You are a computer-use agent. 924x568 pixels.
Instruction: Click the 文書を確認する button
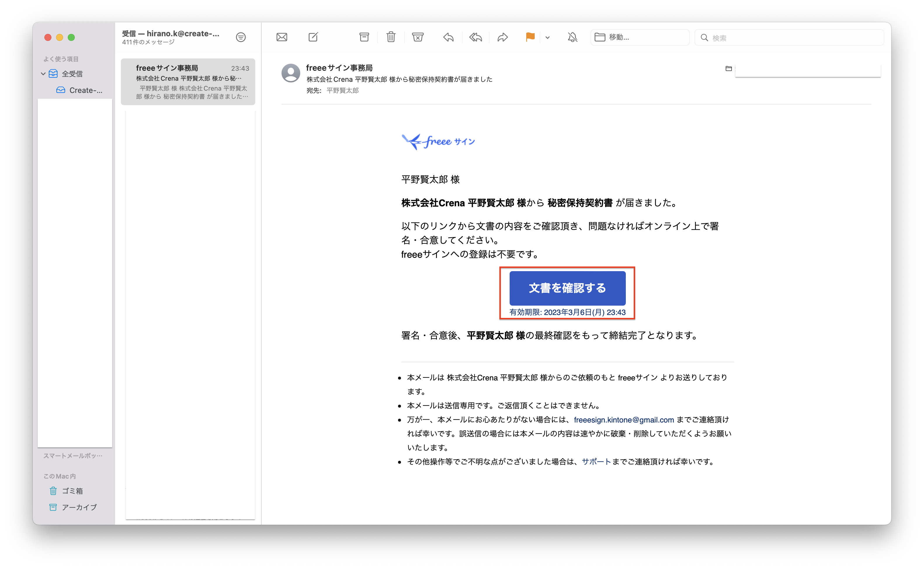coord(567,288)
